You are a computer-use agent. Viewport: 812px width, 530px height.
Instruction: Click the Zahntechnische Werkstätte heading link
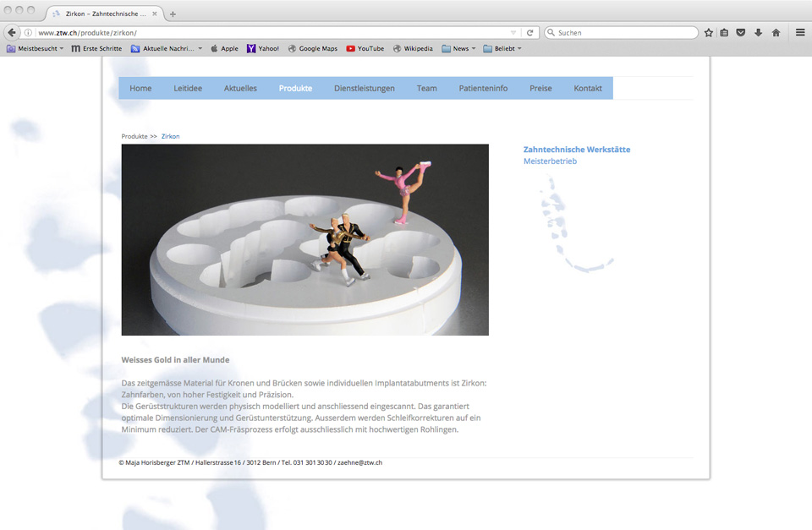576,150
